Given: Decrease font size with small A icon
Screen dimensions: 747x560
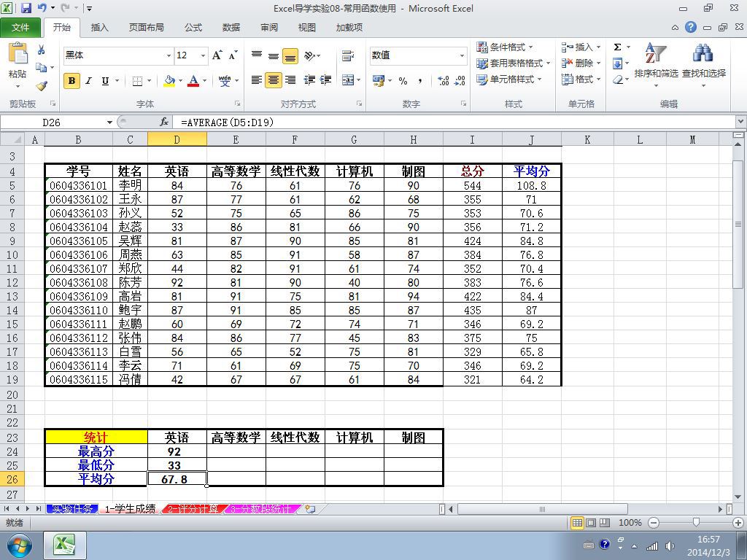Looking at the screenshot, I should (233, 55).
